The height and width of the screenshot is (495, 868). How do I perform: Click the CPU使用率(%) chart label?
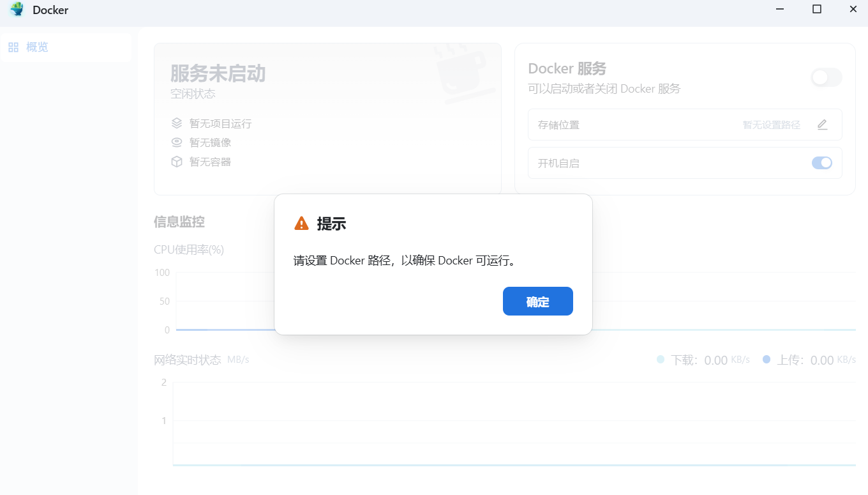[x=189, y=249]
